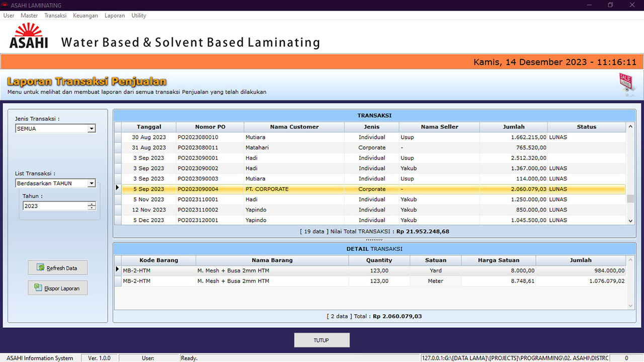The image size is (644, 362).
Task: Increase the Tahun year spinner
Action: click(x=91, y=204)
